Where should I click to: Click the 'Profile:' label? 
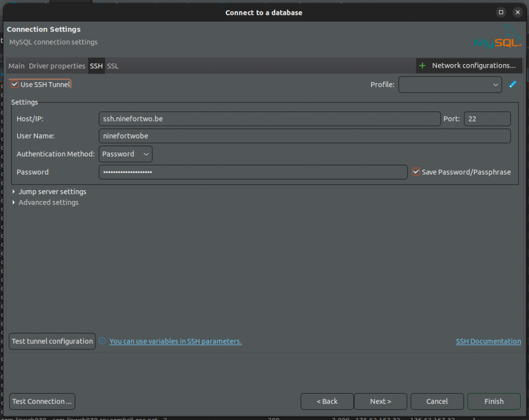[x=382, y=85]
